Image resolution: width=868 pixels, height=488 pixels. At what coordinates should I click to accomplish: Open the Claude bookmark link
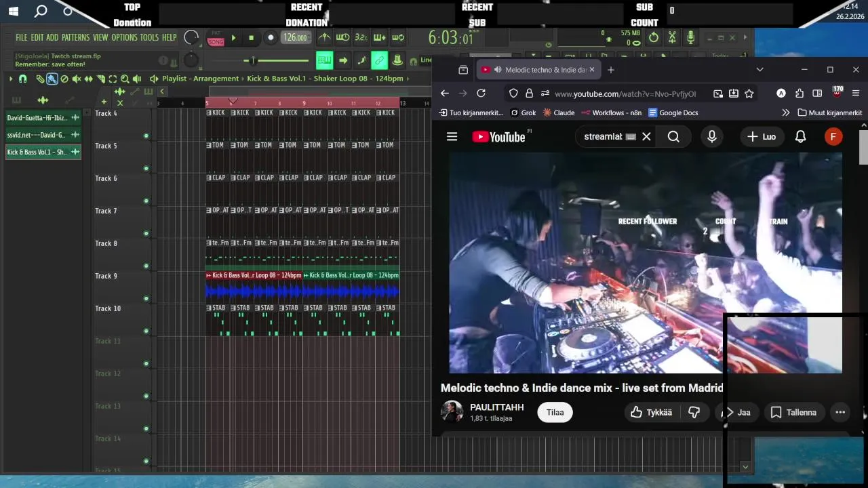pyautogui.click(x=558, y=113)
